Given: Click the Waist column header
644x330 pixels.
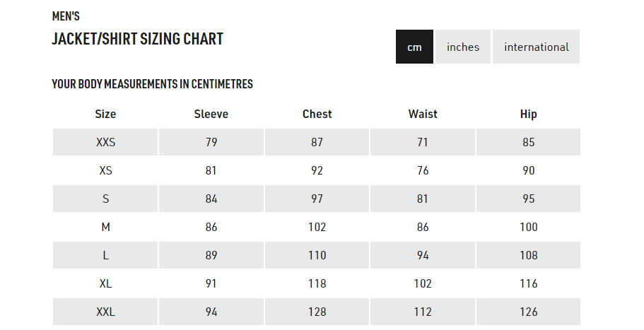Looking at the screenshot, I should 423,114.
